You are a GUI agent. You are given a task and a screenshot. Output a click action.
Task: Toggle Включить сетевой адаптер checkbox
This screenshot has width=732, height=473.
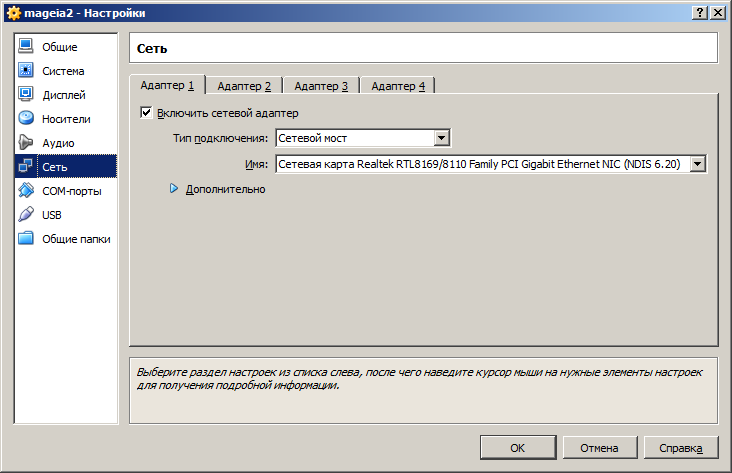(146, 113)
